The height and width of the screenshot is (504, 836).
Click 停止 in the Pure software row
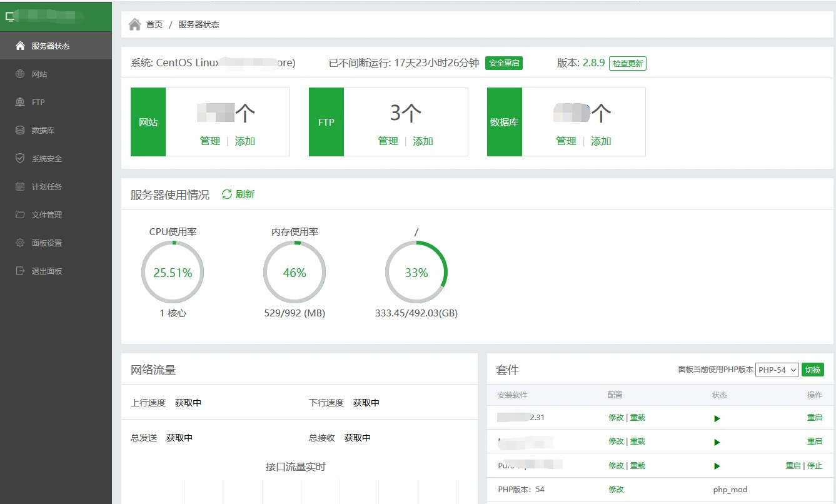click(x=815, y=466)
